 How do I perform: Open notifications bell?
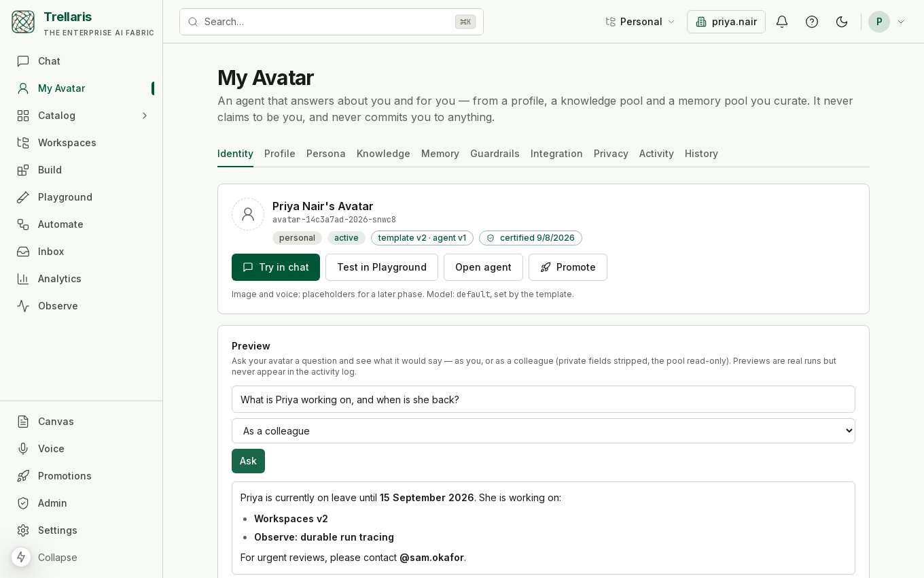[x=782, y=22]
